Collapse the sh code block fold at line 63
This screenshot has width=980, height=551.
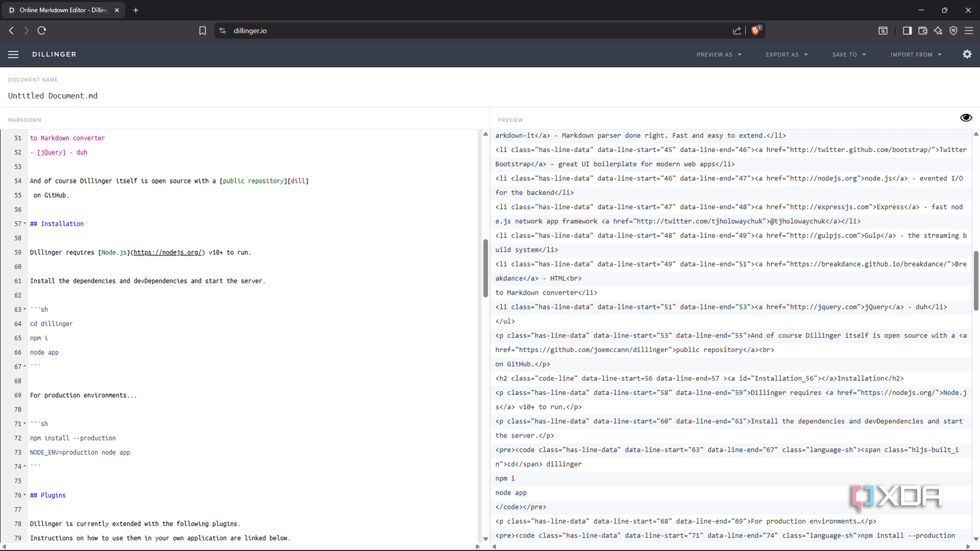25,309
